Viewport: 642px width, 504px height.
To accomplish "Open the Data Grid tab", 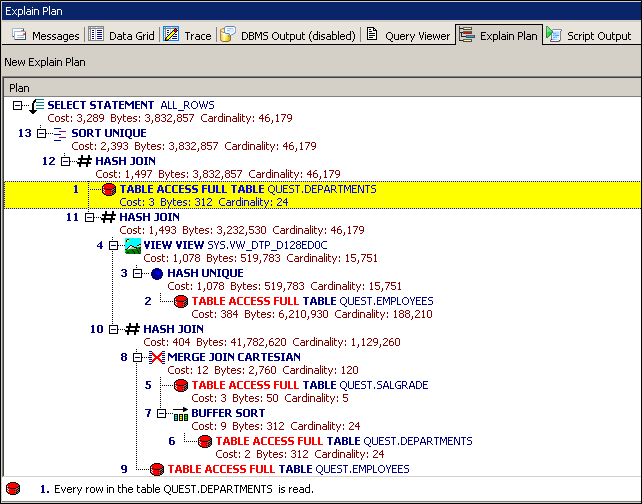I will click(122, 36).
